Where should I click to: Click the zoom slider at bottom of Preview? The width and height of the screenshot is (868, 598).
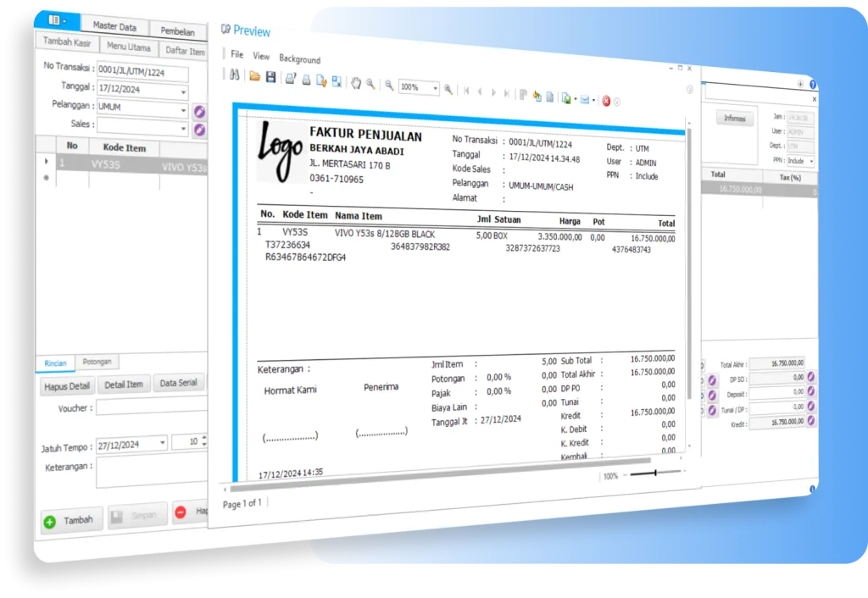click(x=655, y=473)
